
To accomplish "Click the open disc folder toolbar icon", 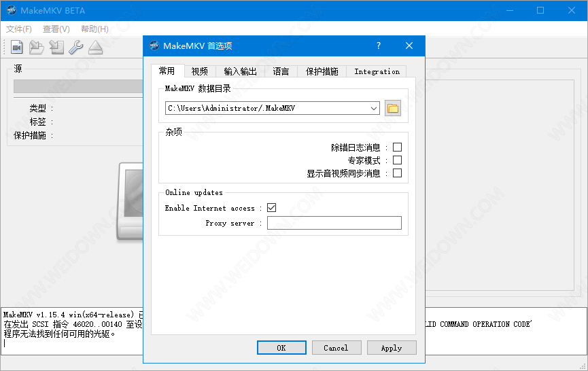I will point(37,47).
